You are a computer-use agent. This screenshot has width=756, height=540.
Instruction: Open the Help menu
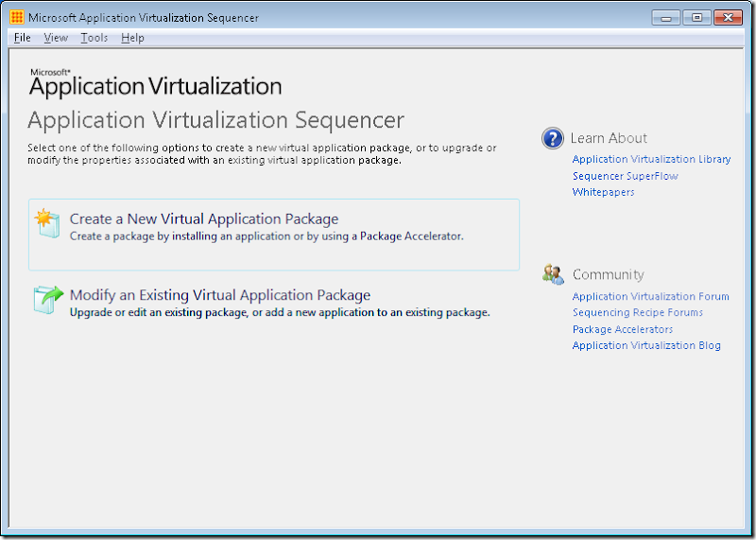(132, 38)
